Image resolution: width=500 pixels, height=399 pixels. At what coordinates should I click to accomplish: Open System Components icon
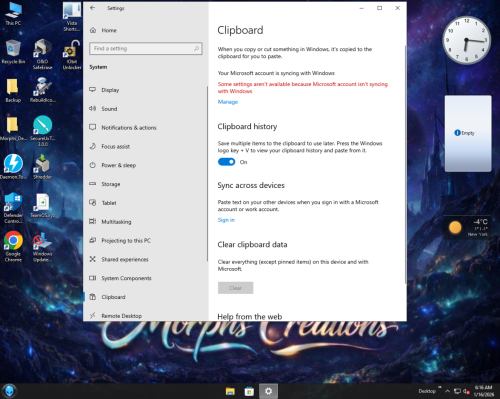tap(93, 278)
